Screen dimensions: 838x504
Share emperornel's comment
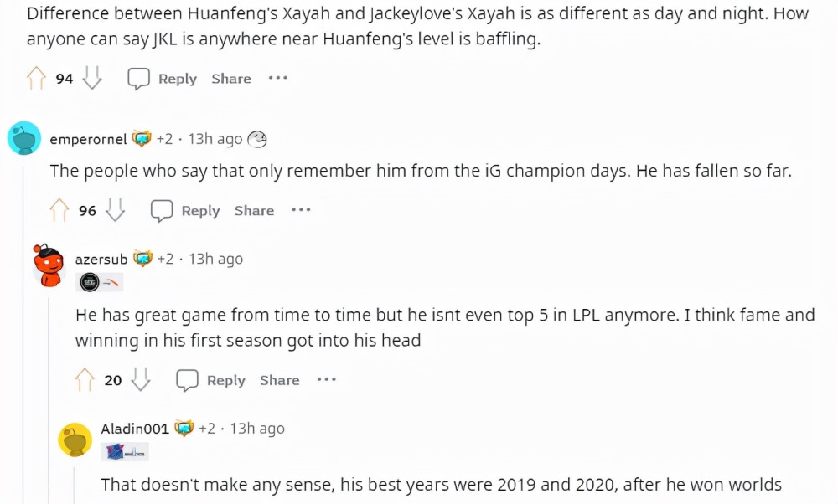[x=255, y=210]
